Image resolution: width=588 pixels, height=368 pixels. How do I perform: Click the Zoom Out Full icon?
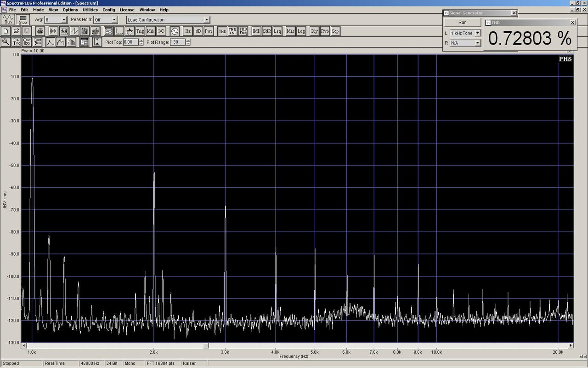38,42
